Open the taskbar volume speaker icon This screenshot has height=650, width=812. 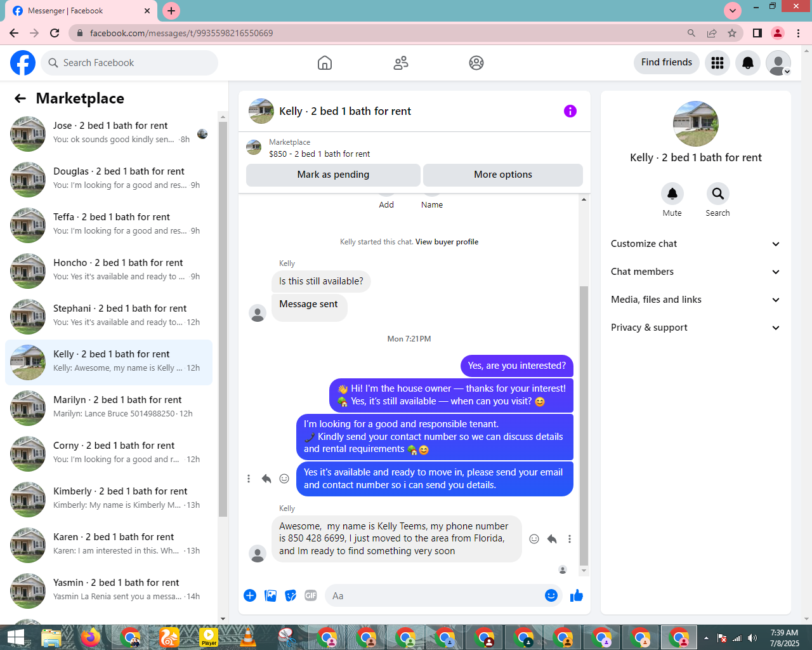click(752, 638)
